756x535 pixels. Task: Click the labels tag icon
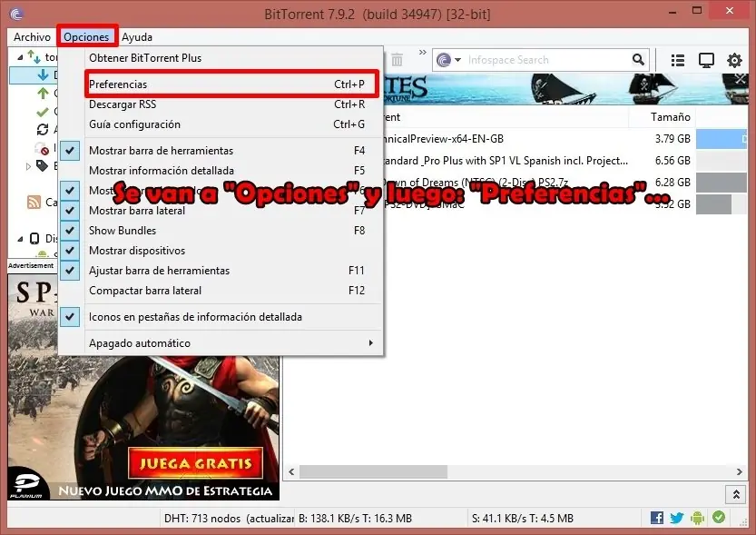coord(43,166)
